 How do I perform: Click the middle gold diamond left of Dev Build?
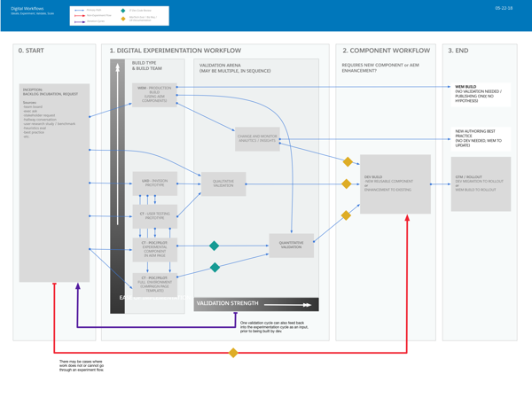(346, 184)
